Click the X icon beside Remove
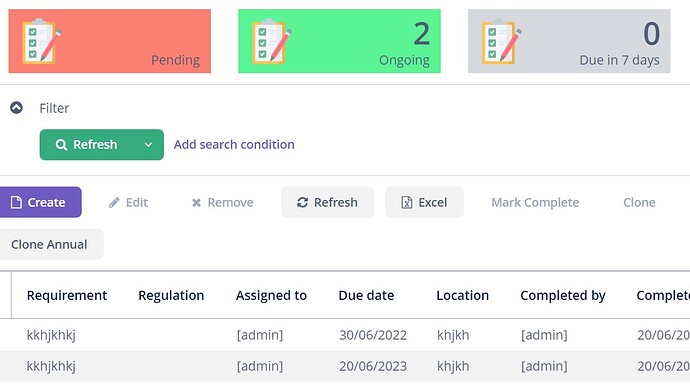The image size is (690, 391). 196,203
